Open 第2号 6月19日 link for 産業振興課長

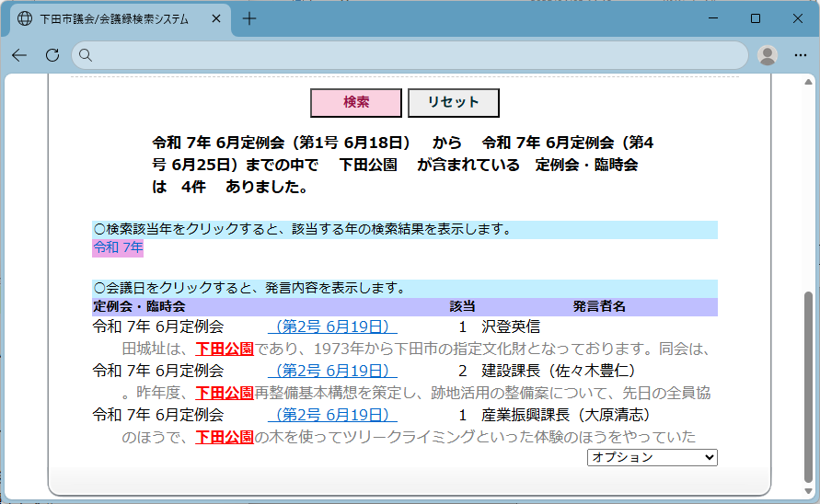(x=332, y=415)
